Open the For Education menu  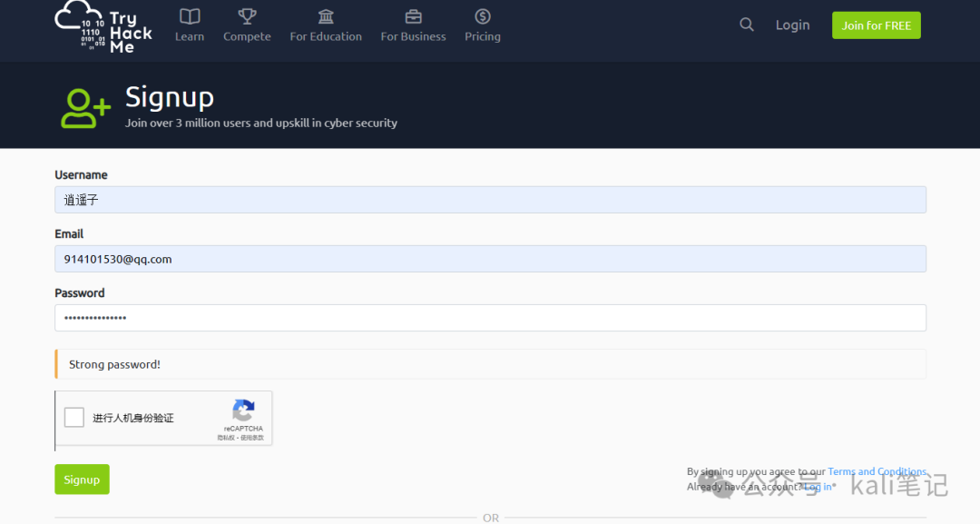coord(326,25)
